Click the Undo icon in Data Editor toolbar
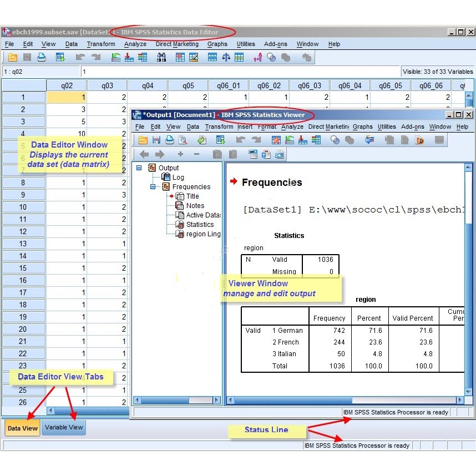 coord(80,57)
